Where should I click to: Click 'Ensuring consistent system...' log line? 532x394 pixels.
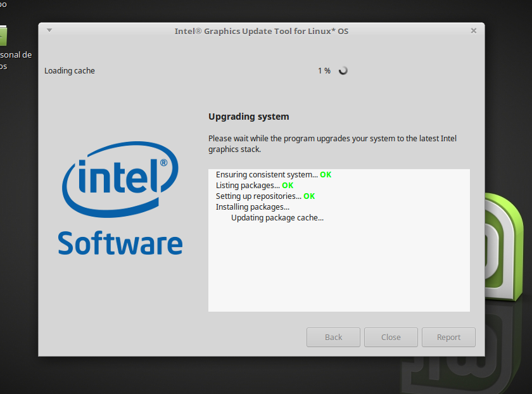(267, 174)
